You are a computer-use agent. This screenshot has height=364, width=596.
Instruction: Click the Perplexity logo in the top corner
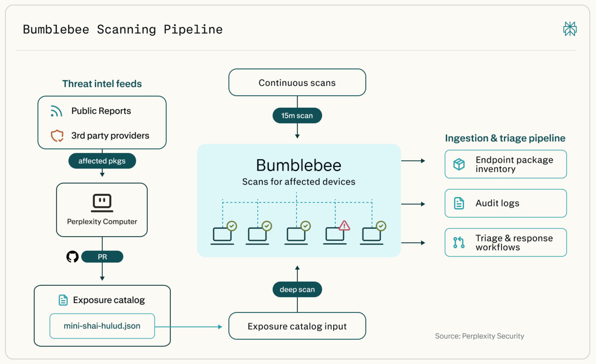(x=570, y=29)
